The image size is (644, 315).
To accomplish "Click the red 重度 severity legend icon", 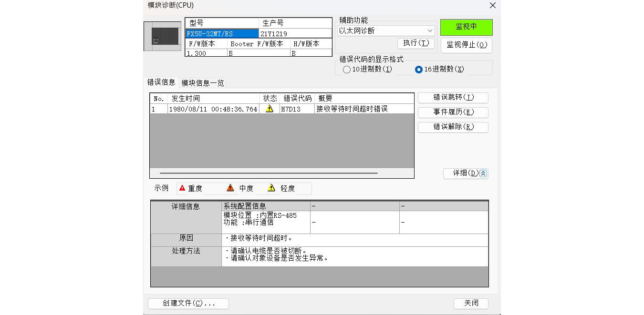I will 182,188.
